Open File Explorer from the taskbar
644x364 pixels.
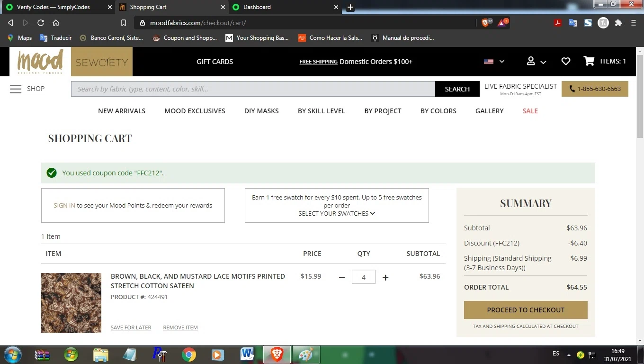point(101,355)
